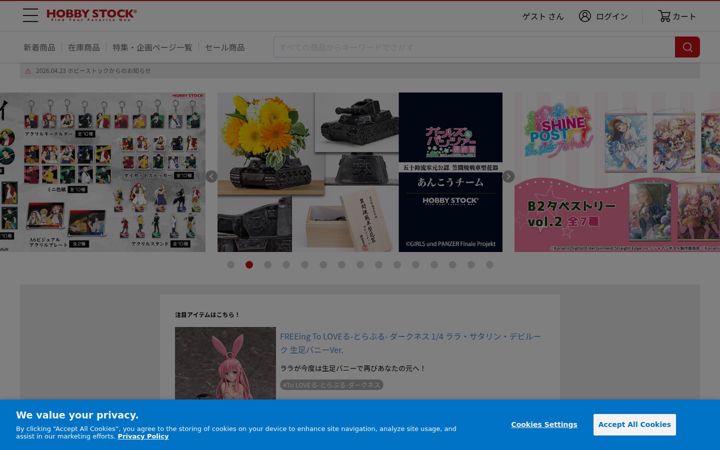Click the warning triangle icon in notice bar
720x450 pixels.
[28, 71]
